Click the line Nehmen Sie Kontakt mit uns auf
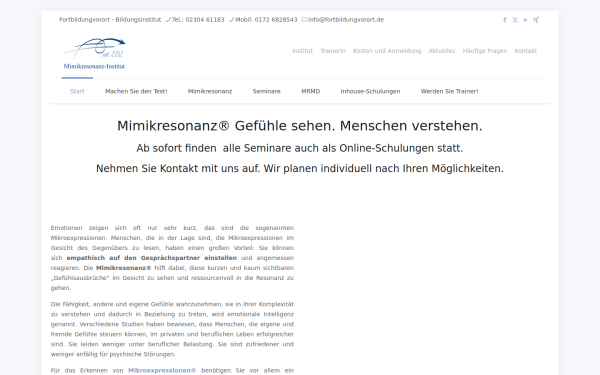Screen dimensions: 600x375 [x=300, y=168]
